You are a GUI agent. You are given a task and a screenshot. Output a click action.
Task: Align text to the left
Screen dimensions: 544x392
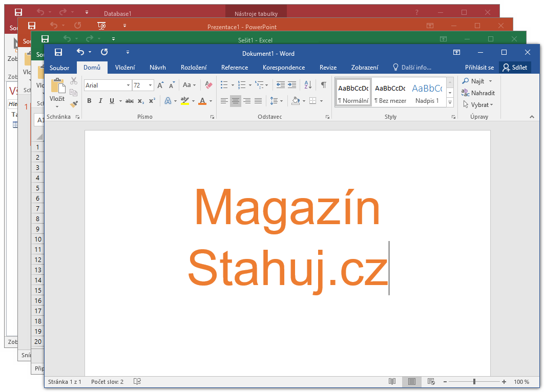[x=224, y=101]
